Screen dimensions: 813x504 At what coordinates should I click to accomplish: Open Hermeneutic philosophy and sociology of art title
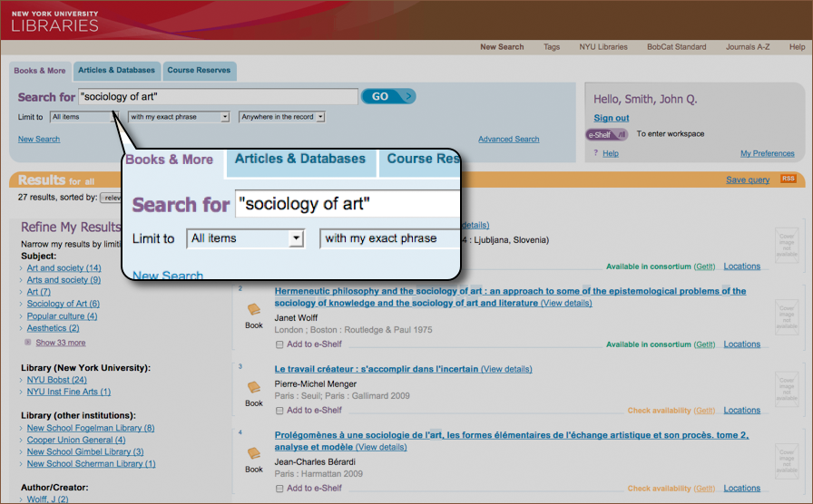click(510, 296)
